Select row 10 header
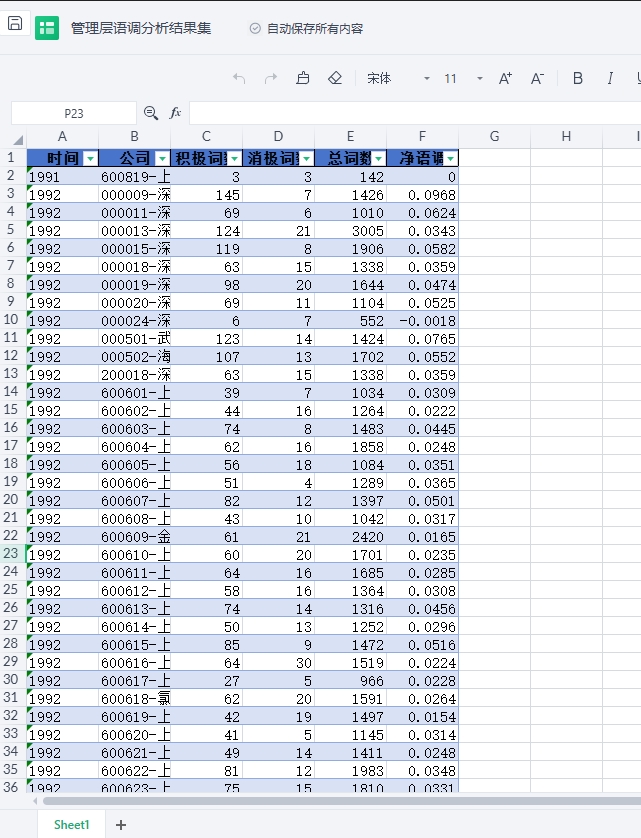Viewport: 641px width, 838px height. pos(12,320)
